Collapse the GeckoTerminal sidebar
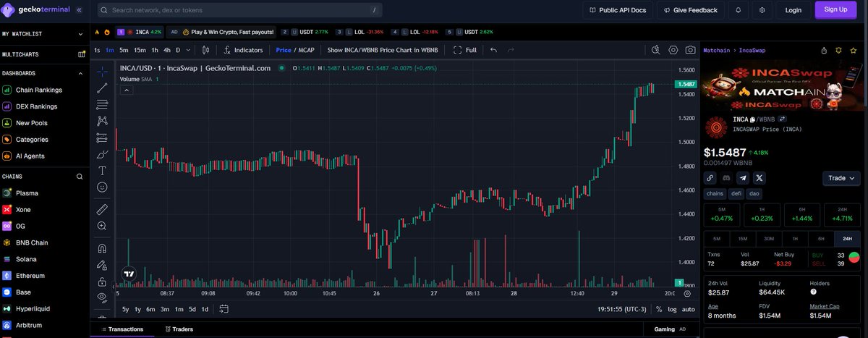This screenshot has width=868, height=338. pyautogui.click(x=78, y=10)
